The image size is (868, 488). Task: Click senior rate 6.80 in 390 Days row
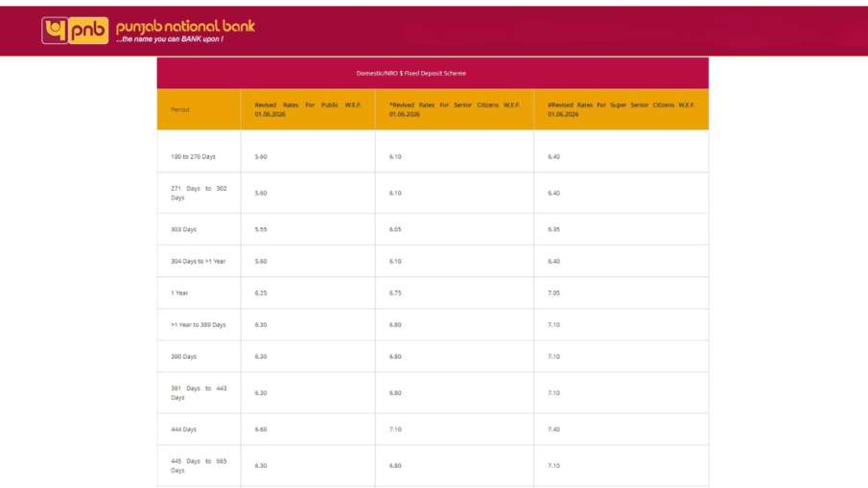[395, 357]
